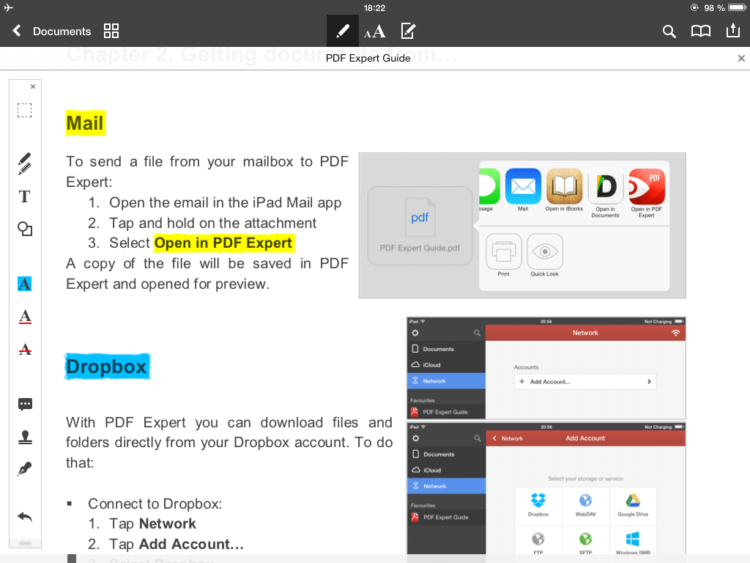Select the text T tool

click(x=25, y=197)
